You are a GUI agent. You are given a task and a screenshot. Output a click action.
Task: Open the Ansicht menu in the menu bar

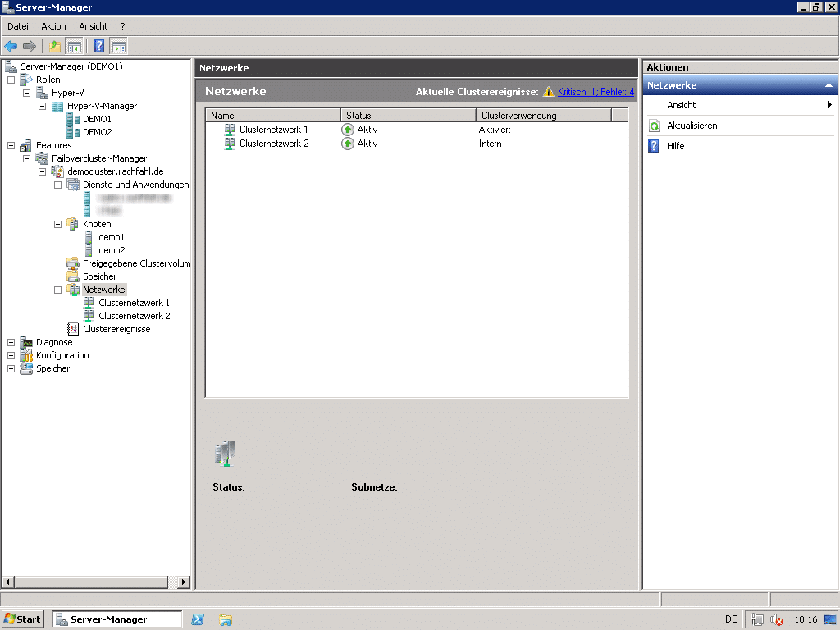tap(94, 26)
